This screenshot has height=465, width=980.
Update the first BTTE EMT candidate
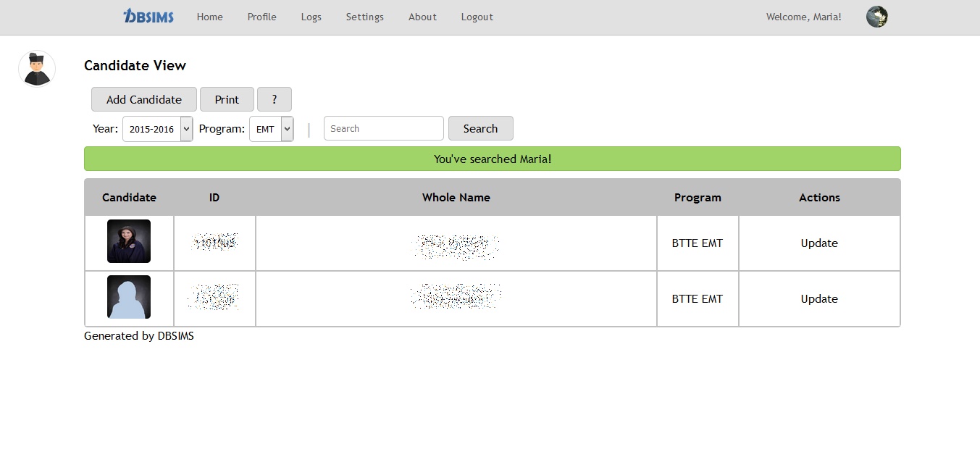tap(818, 243)
